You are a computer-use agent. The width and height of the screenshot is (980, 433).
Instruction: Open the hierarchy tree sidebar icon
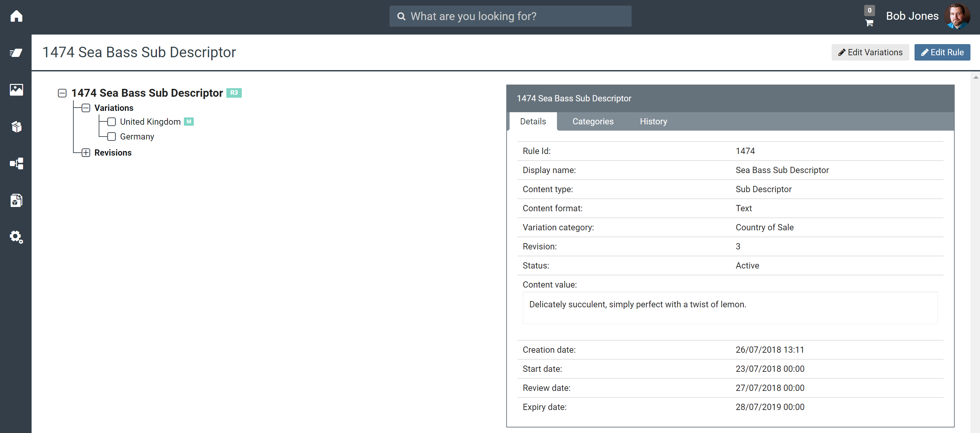pyautogui.click(x=16, y=163)
